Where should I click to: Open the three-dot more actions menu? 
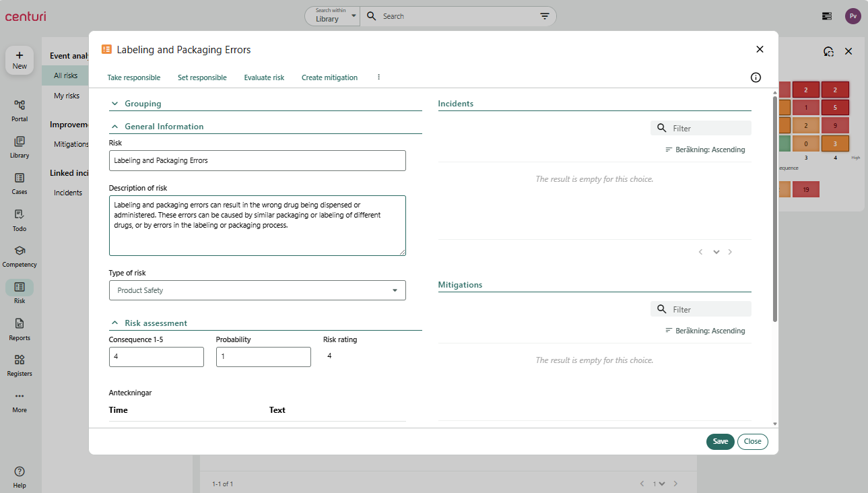click(x=378, y=77)
